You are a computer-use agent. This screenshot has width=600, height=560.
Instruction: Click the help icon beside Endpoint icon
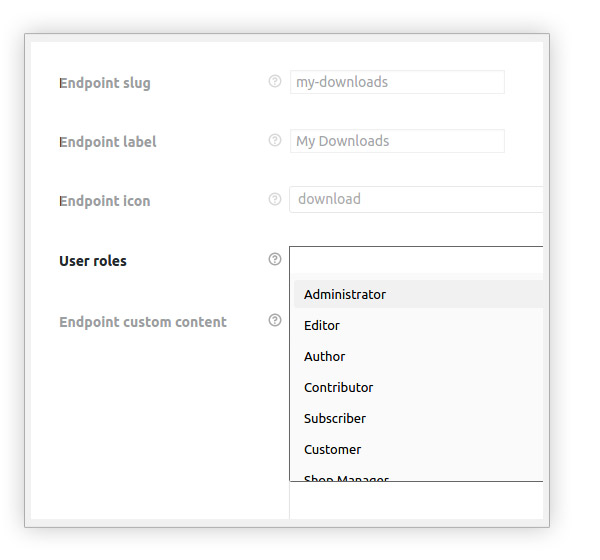click(275, 199)
